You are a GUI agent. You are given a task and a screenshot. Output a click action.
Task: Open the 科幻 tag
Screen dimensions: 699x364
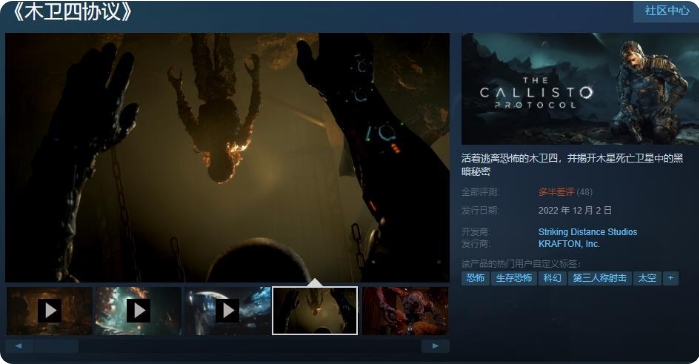tap(552, 278)
